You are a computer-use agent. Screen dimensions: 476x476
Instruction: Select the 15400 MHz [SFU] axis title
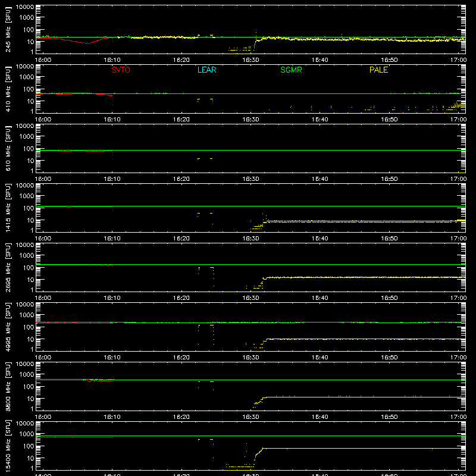pos(8,446)
